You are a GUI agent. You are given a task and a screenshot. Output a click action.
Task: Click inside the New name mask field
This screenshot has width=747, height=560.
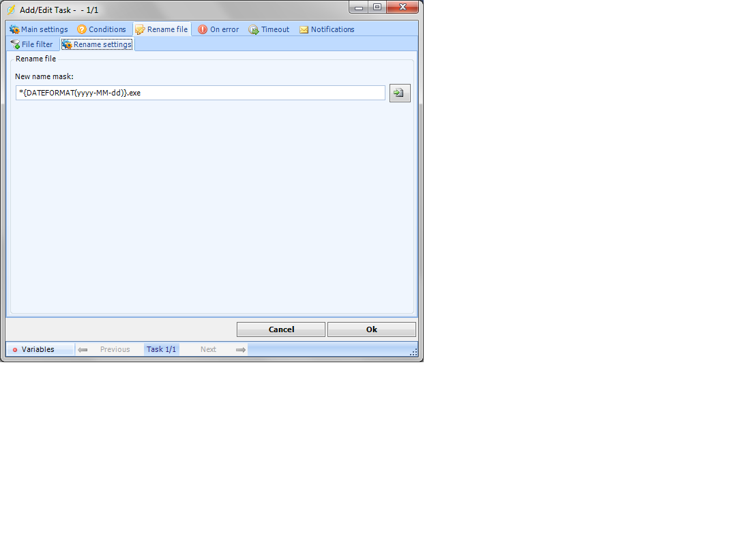(201, 93)
